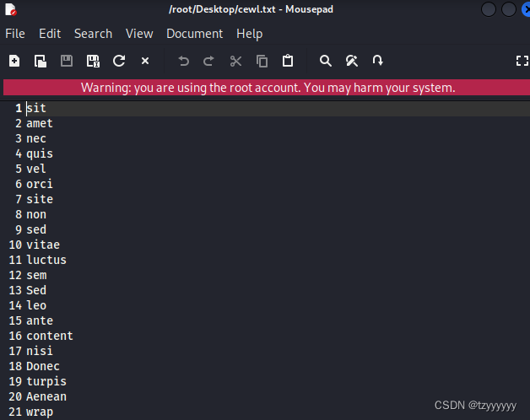Create a new document with toolbar icon
The image size is (530, 420).
point(14,62)
